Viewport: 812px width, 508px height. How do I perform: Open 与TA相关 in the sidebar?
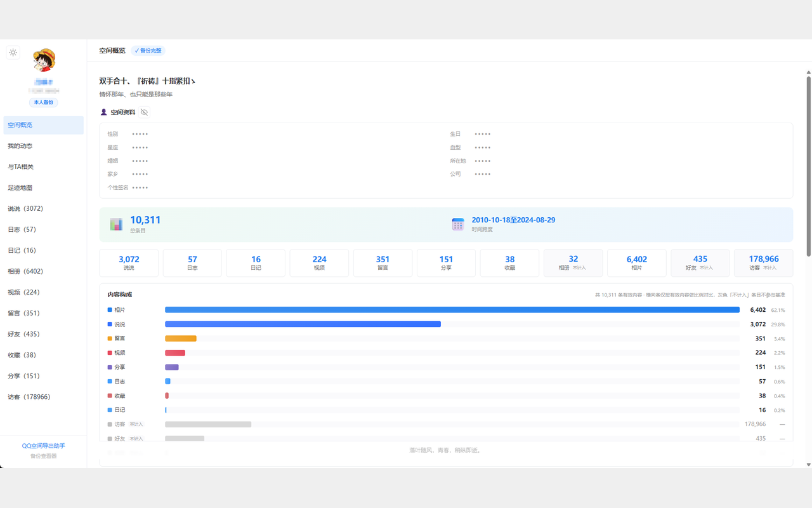click(x=43, y=167)
